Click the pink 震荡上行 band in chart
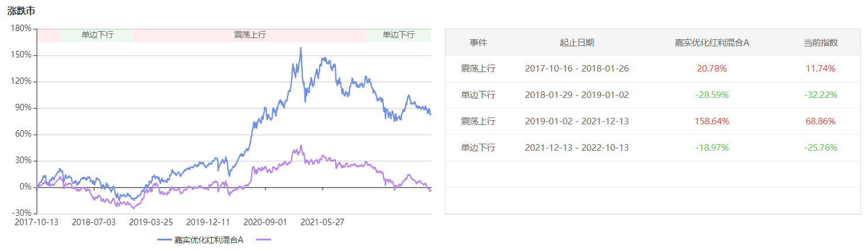868x251 pixels. 250,35
